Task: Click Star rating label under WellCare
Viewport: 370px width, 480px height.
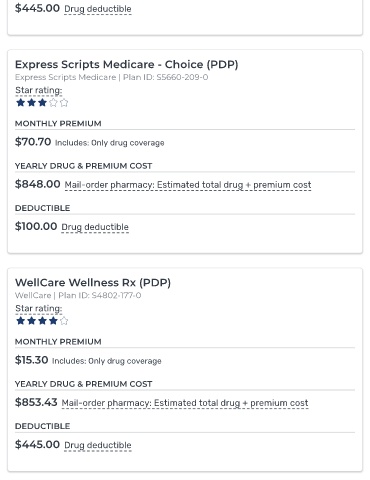Action: tap(39, 309)
